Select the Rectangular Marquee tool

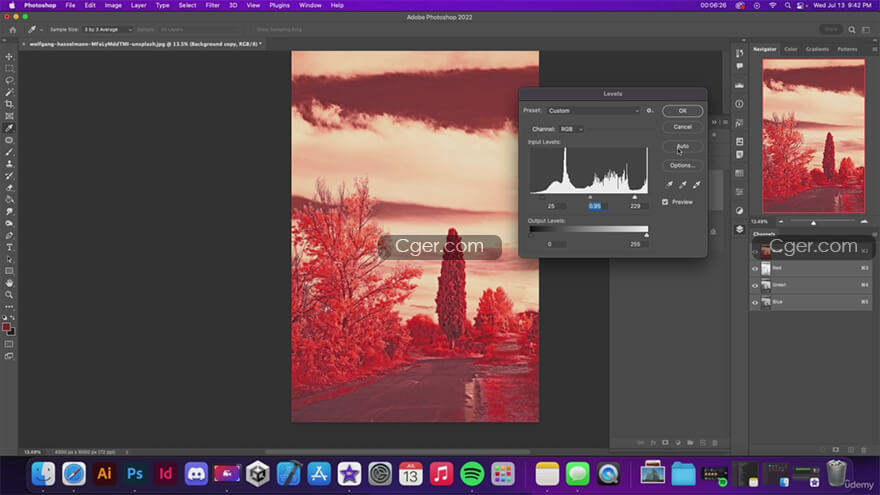(9, 68)
